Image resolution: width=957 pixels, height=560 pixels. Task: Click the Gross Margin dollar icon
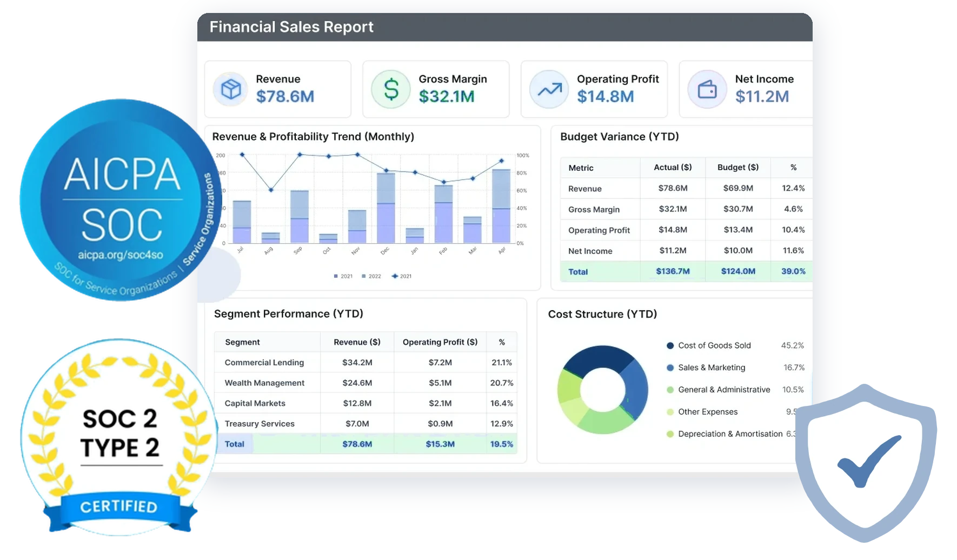pos(391,89)
